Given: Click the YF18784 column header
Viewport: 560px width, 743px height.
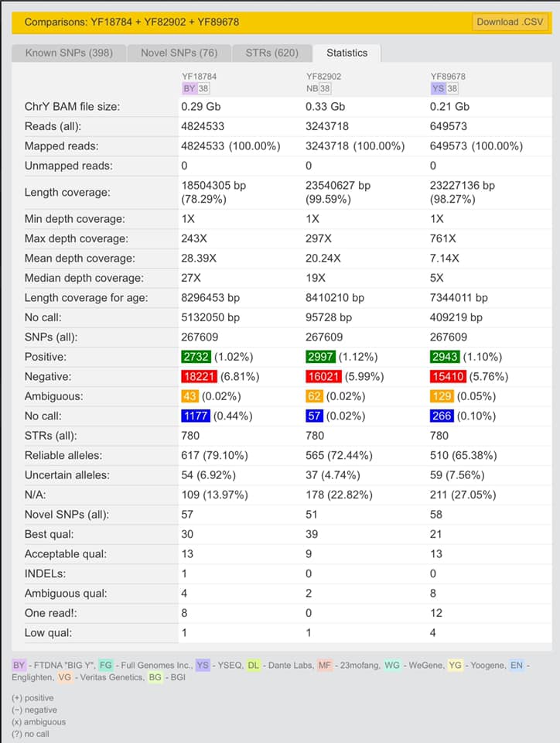Looking at the screenshot, I should pos(197,77).
